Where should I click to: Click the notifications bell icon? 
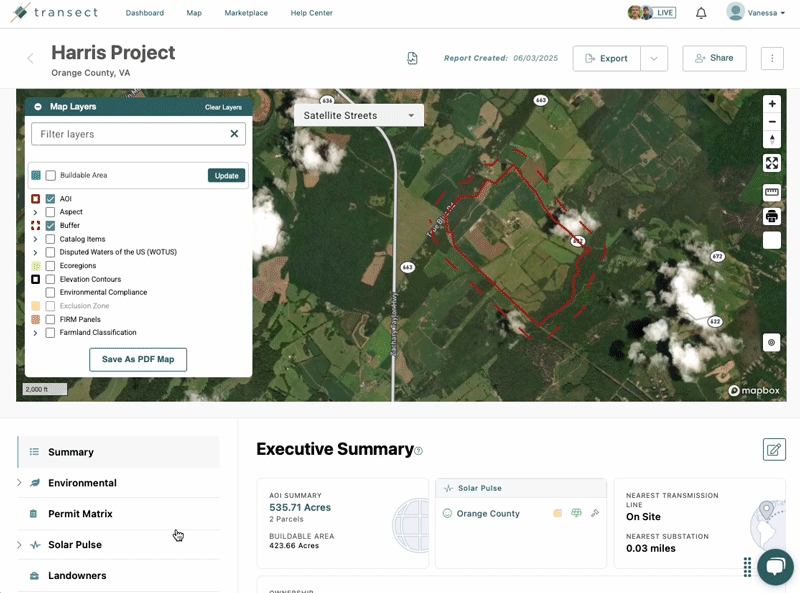pos(701,13)
